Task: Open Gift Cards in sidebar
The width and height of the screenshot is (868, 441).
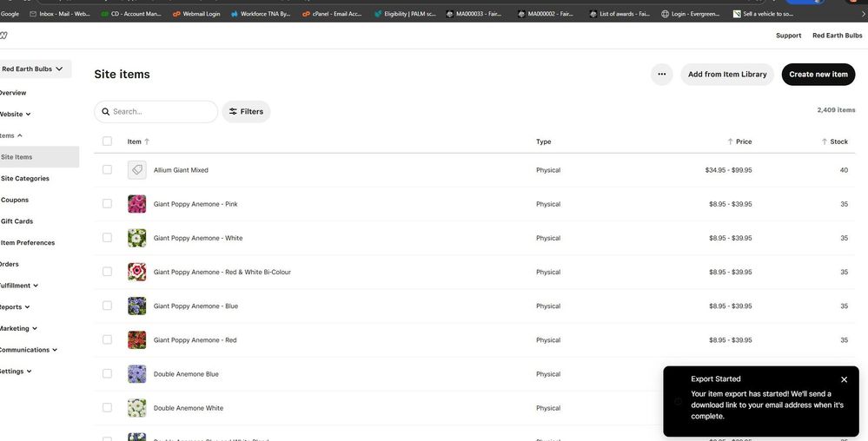Action: (17, 221)
